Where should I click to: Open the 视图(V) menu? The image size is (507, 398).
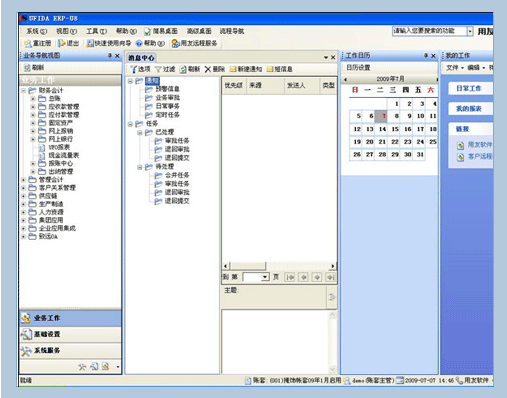[x=66, y=31]
